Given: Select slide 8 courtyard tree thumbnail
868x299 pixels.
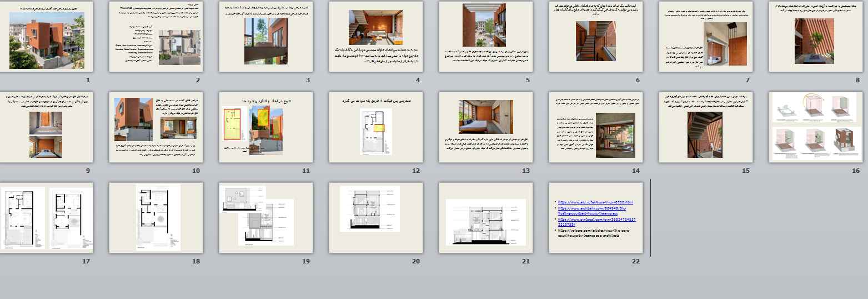Looking at the screenshot, I should 816,37.
